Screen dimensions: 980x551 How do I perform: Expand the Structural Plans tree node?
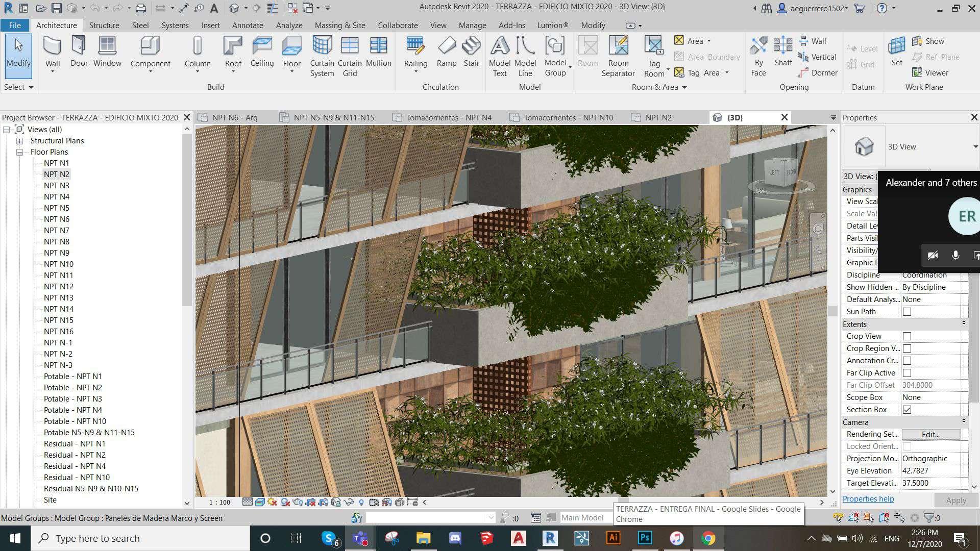[x=19, y=141]
